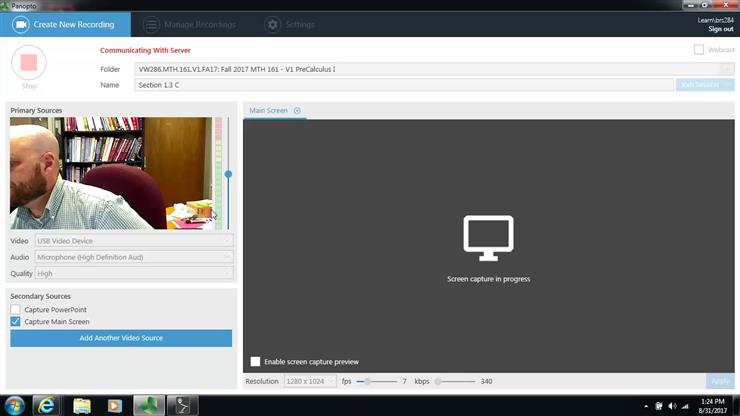Click the Stop recording button
Viewport: 740px width, 416px height.
[29, 63]
